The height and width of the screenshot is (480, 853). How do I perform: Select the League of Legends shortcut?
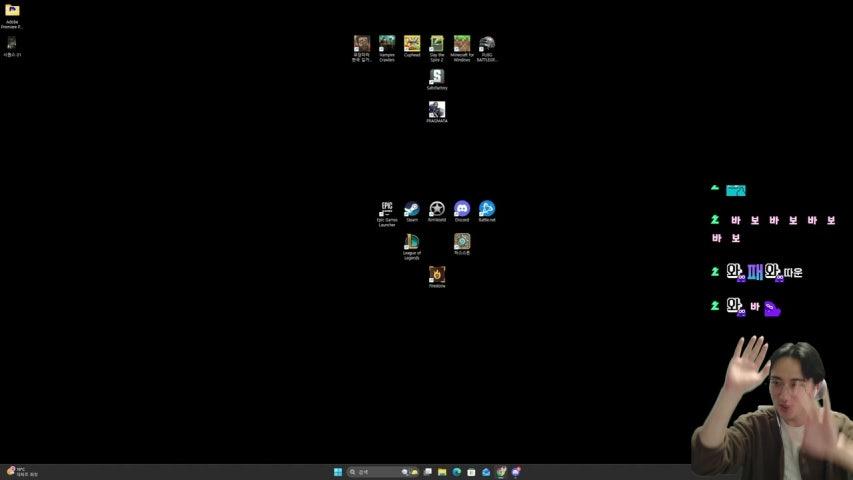[x=412, y=247]
